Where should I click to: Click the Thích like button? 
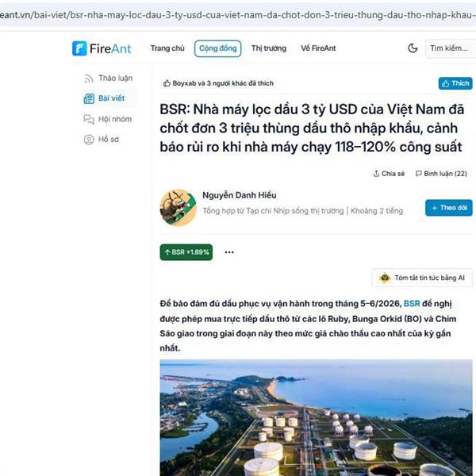point(455,83)
